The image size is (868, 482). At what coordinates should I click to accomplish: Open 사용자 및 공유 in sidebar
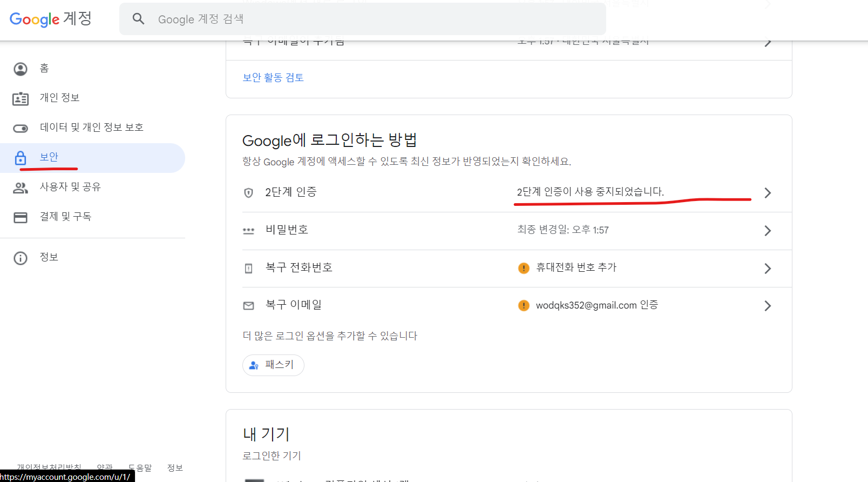92,188
